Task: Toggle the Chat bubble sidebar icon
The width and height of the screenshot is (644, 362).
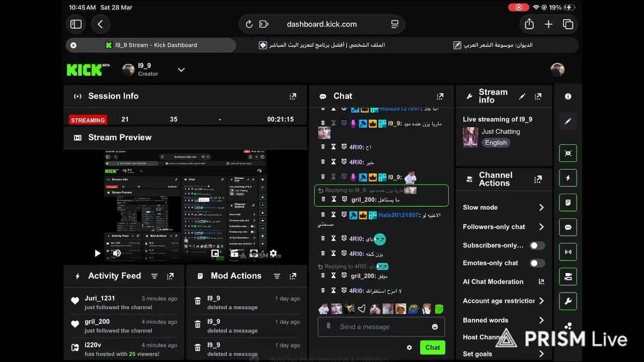Action: click(x=568, y=227)
